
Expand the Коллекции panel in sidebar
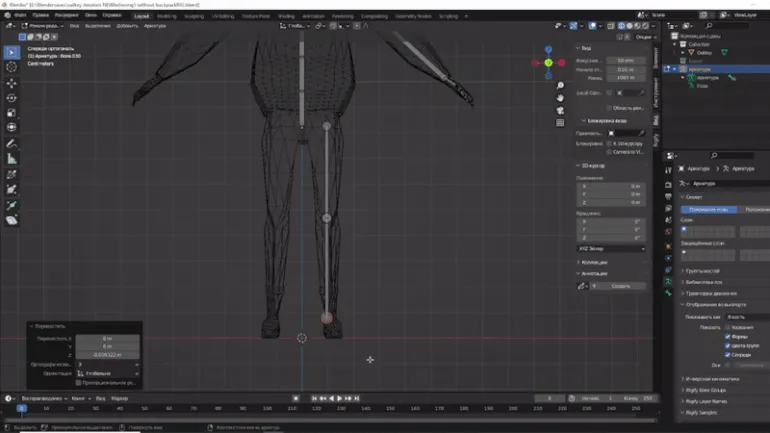[x=594, y=262]
